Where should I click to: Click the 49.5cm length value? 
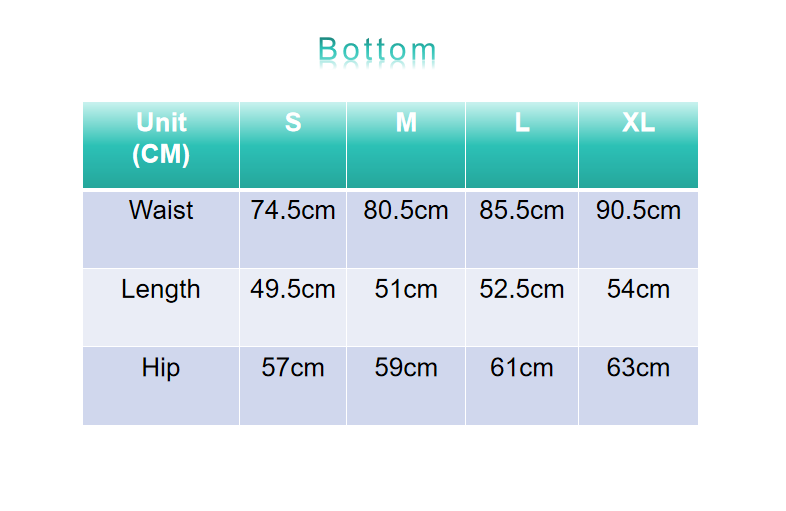point(293,290)
